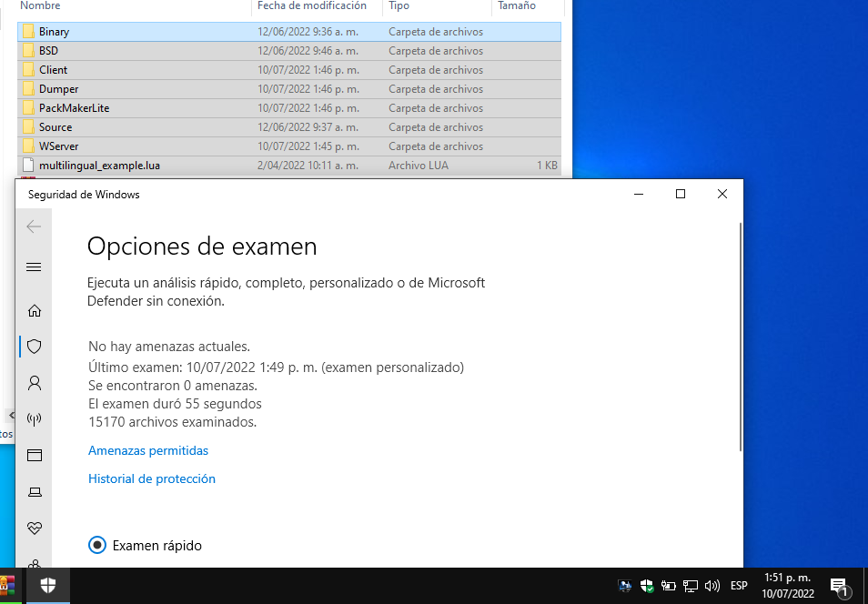868x604 pixels.
Task: Open the Amenazas permitidas link
Action: tap(148, 450)
